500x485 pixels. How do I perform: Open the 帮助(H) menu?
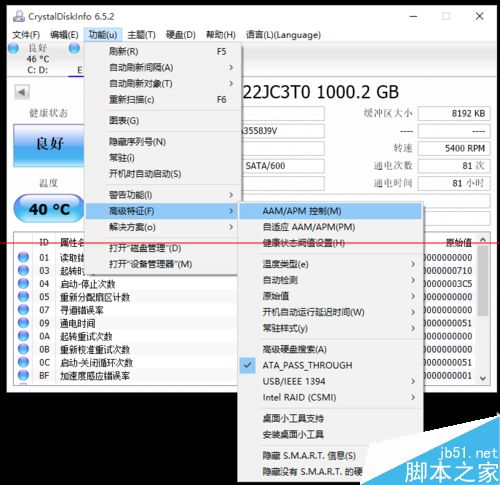(221, 35)
